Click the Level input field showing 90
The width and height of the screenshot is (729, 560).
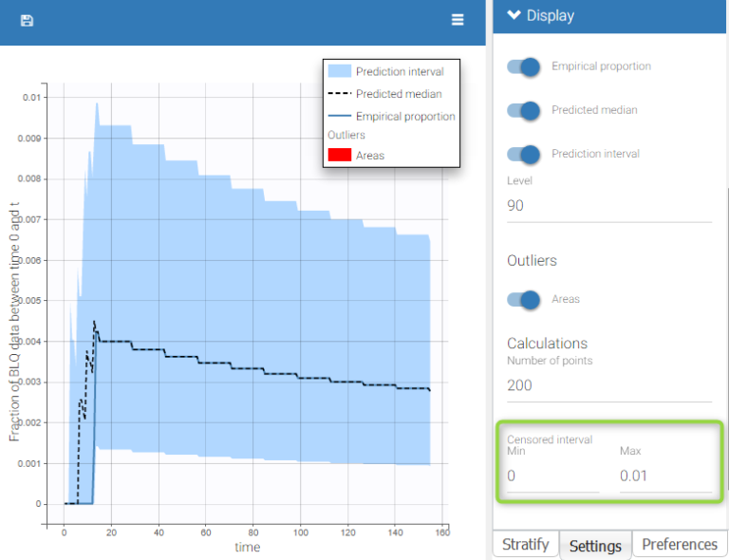(608, 206)
